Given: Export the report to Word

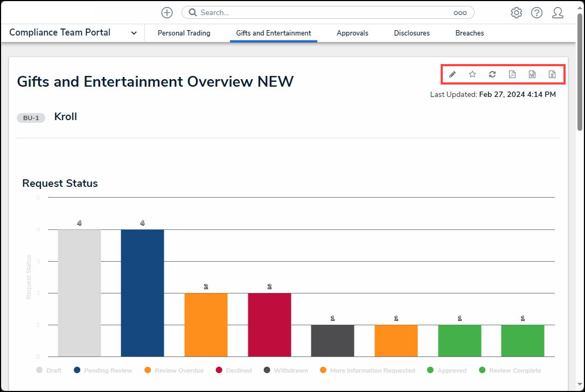Looking at the screenshot, I should click(x=532, y=74).
